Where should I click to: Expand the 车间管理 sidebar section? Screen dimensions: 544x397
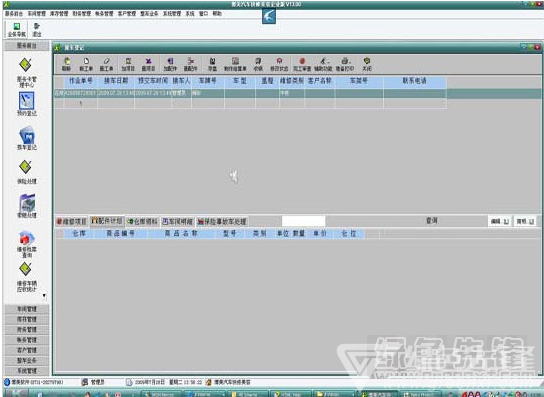(x=27, y=309)
